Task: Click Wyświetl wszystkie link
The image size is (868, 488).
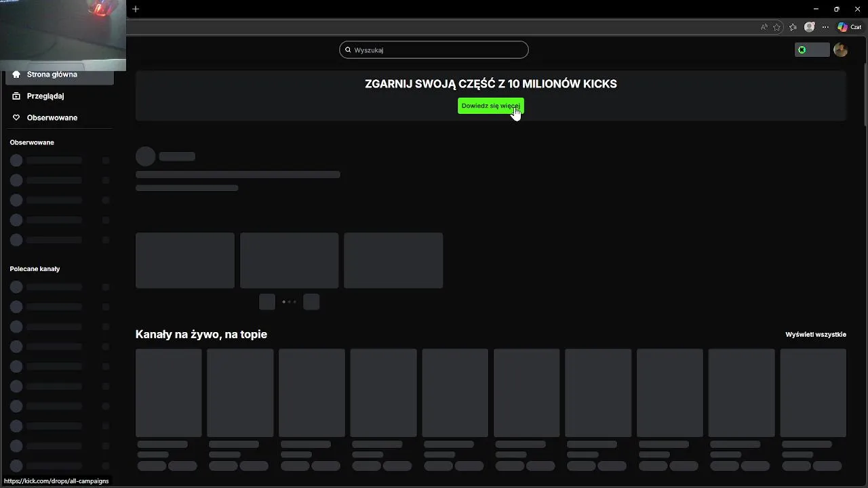Action: (816, 335)
